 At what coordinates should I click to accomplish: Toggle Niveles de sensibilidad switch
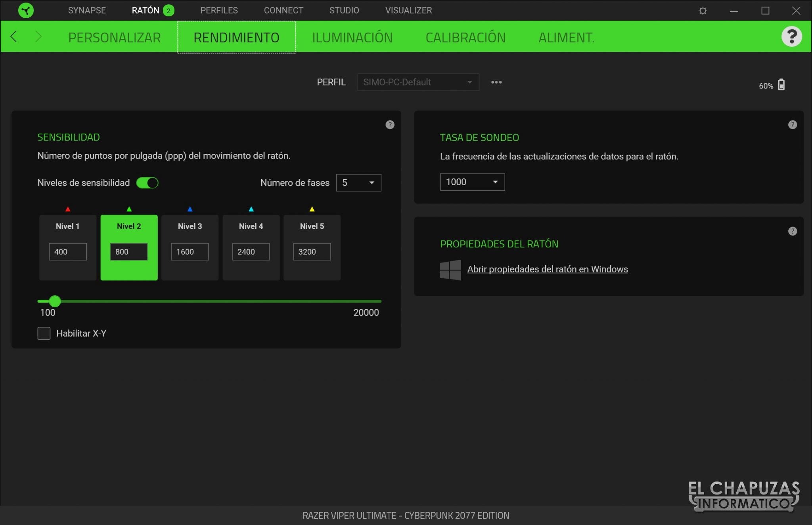coord(147,183)
